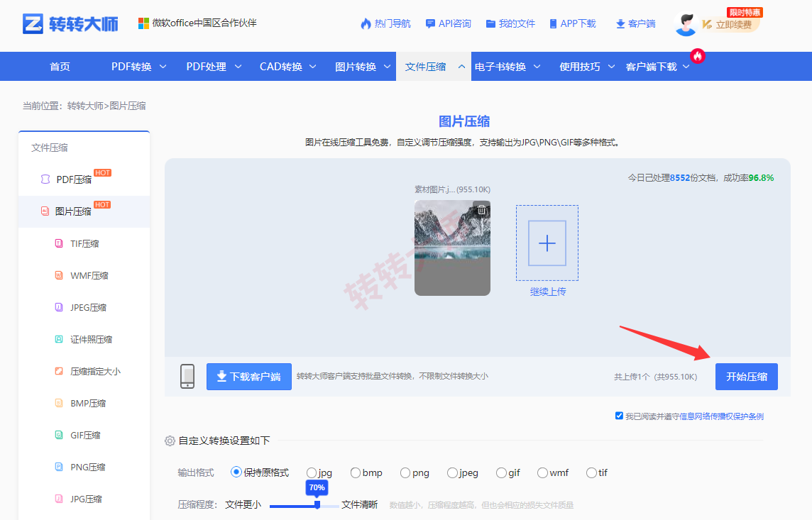This screenshot has height=520, width=812.
Task: Click the 图片压缩 sidebar icon
Action: [x=45, y=211]
